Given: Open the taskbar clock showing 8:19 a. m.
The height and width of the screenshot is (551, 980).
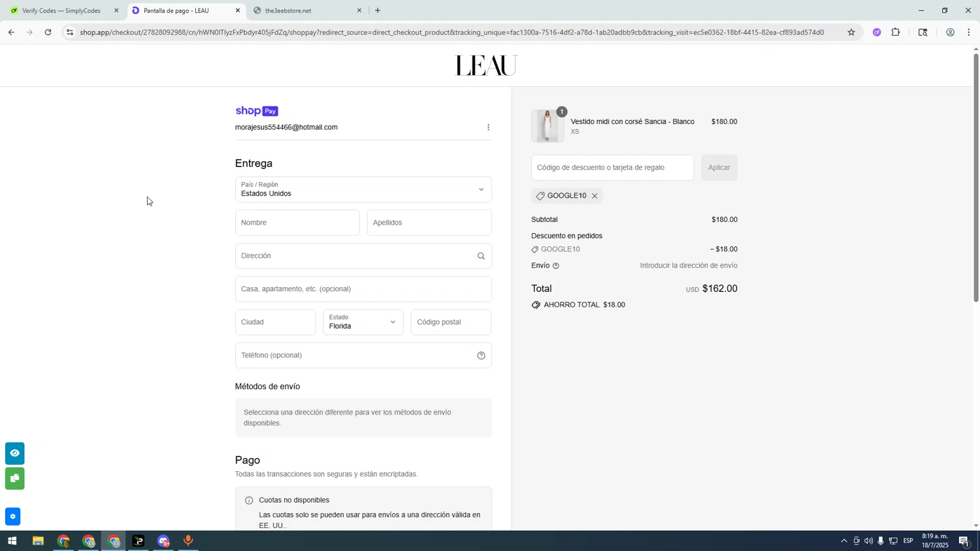Looking at the screenshot, I should point(935,541).
